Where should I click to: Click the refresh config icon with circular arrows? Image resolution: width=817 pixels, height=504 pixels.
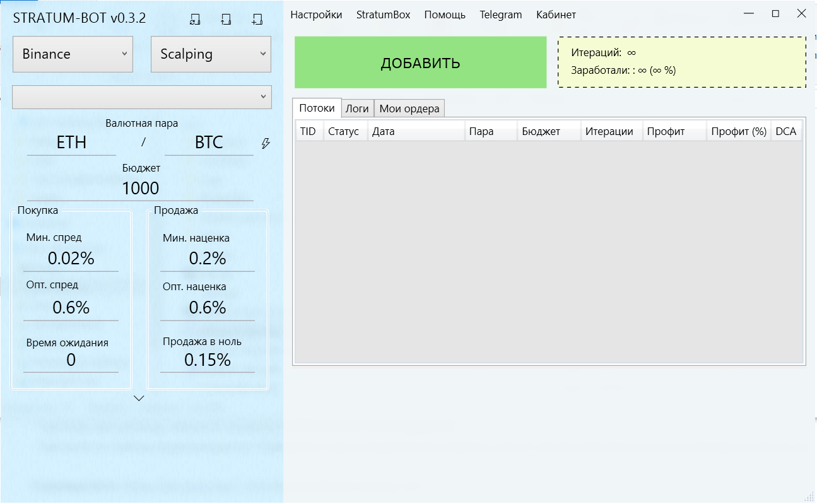coord(195,20)
